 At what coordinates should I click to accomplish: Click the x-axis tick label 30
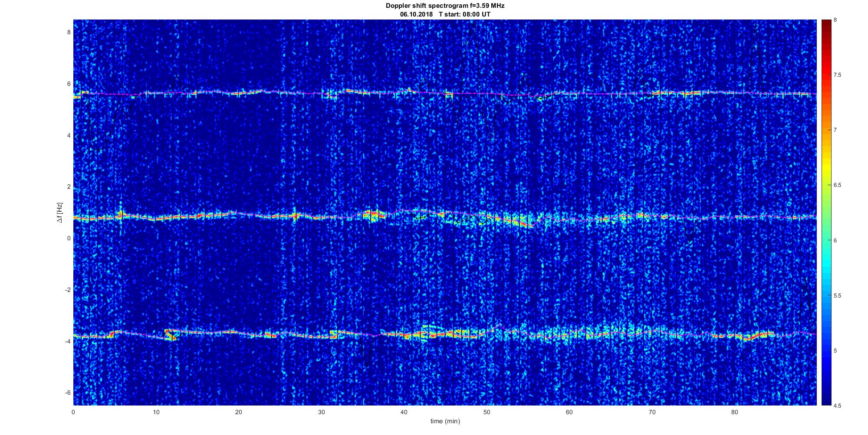click(321, 412)
